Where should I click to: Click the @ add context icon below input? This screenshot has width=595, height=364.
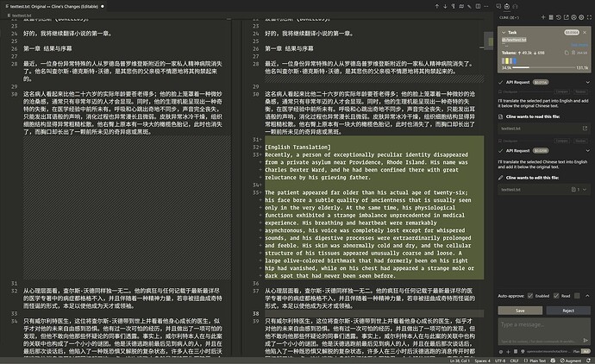pyautogui.click(x=501, y=351)
